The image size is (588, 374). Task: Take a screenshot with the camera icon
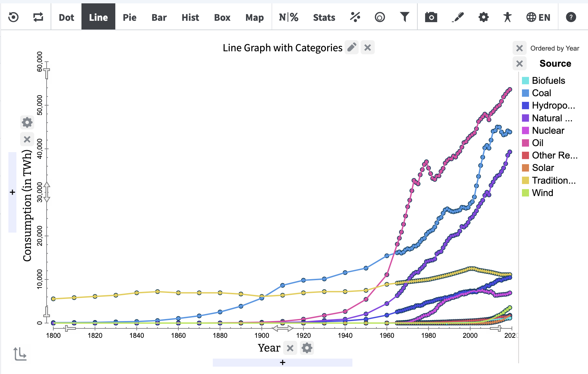click(431, 17)
